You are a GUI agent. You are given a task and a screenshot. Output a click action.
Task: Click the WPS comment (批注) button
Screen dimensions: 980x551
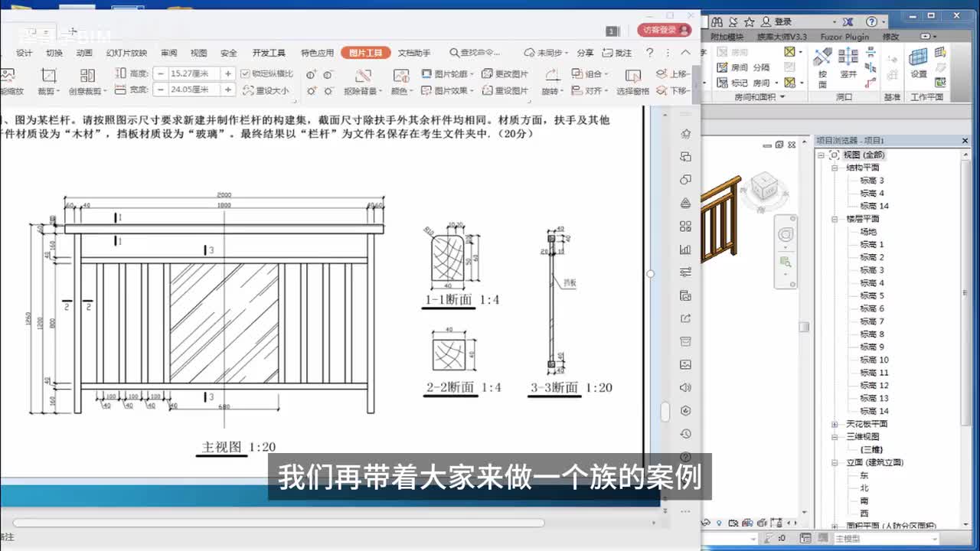coord(618,53)
